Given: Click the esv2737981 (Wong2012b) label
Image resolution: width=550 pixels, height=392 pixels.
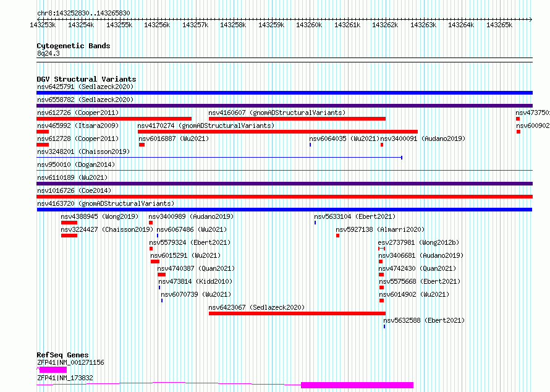Looking at the screenshot, I should point(418,242).
